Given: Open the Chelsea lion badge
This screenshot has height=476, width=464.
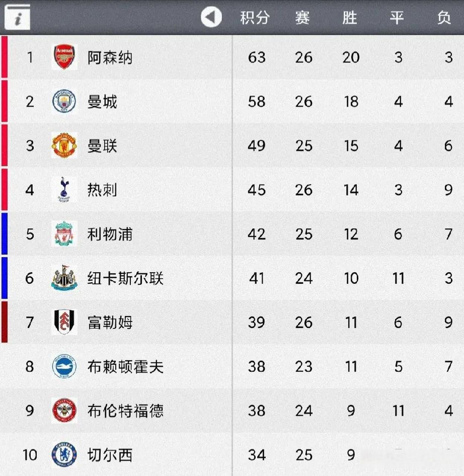Looking at the screenshot, I should coord(64,454).
